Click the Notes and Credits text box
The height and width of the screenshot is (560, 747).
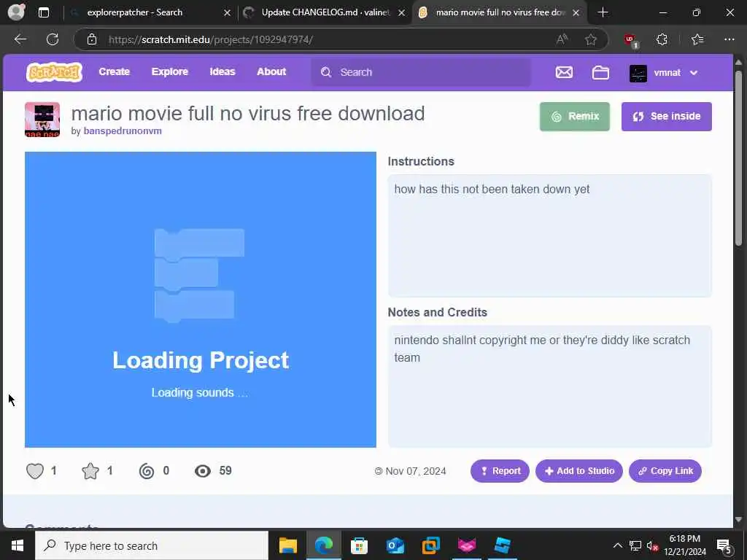click(x=550, y=386)
